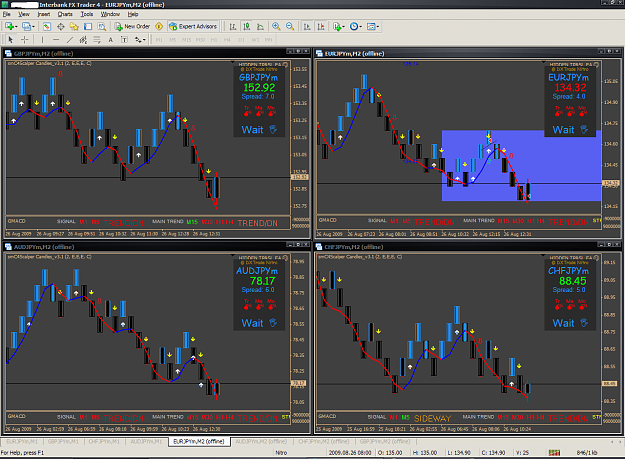Select the M15 timeframe button
The height and width of the screenshot is (459, 625).
click(186, 40)
